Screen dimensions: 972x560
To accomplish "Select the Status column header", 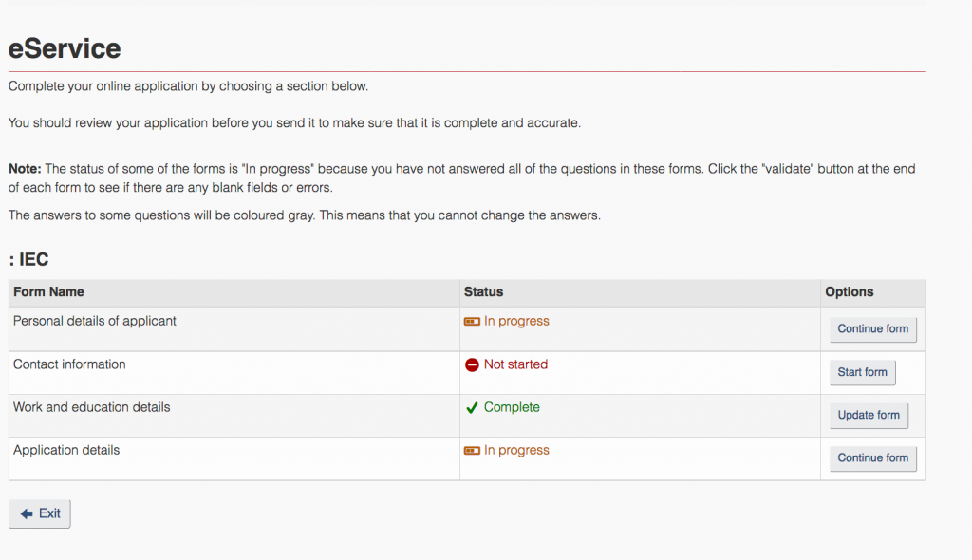I will pos(483,292).
